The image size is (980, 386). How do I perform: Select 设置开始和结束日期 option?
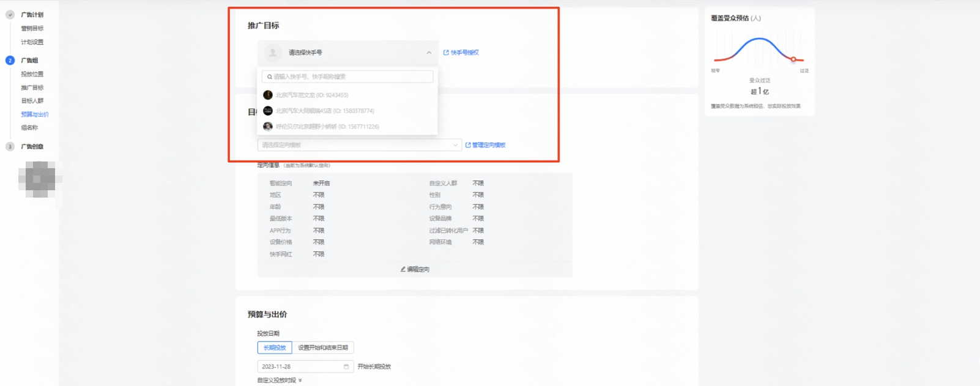(x=322, y=347)
